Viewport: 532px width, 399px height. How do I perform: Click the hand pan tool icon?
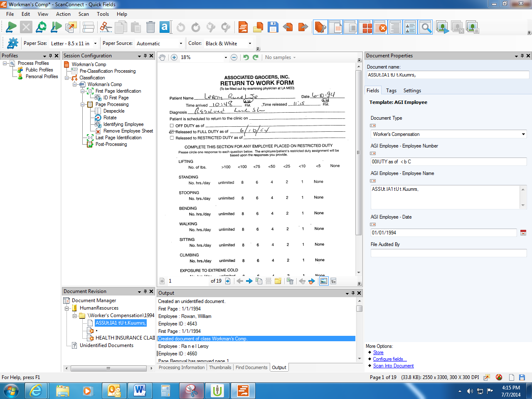(163, 57)
